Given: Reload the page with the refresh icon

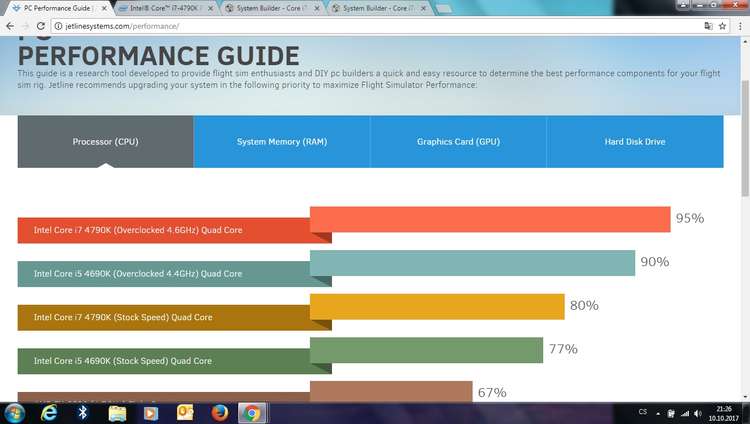Looking at the screenshot, I should [41, 26].
